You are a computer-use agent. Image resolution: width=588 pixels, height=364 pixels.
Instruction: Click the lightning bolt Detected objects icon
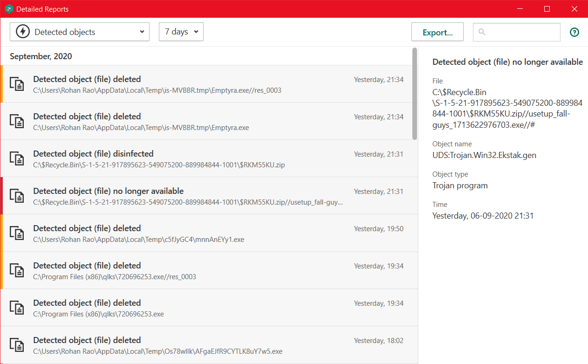[22, 32]
